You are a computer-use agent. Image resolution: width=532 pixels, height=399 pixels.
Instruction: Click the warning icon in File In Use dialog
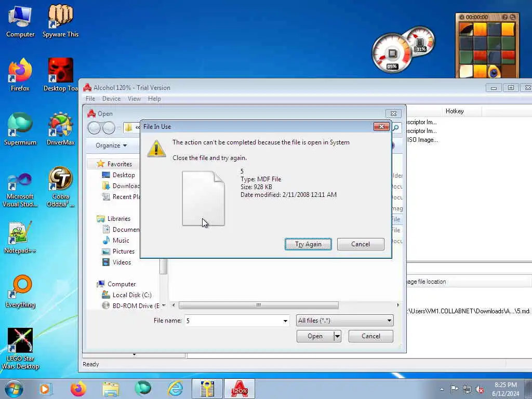point(156,149)
